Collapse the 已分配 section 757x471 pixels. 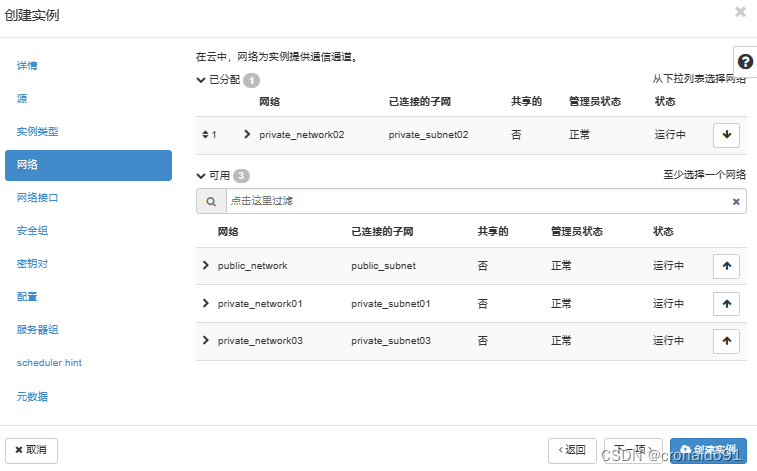[x=201, y=80]
